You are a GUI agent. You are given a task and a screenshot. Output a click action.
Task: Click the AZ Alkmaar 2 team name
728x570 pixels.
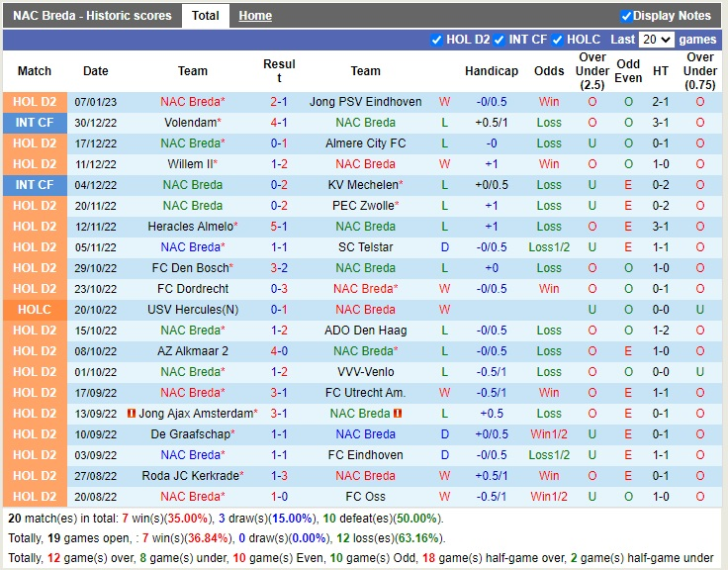point(193,350)
